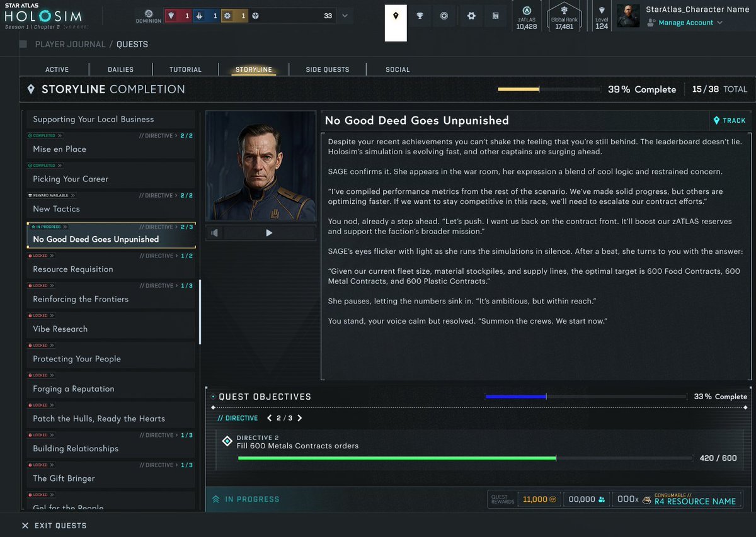
Task: Select the No Good Deed Goes Unpunished quest
Action: click(x=111, y=235)
